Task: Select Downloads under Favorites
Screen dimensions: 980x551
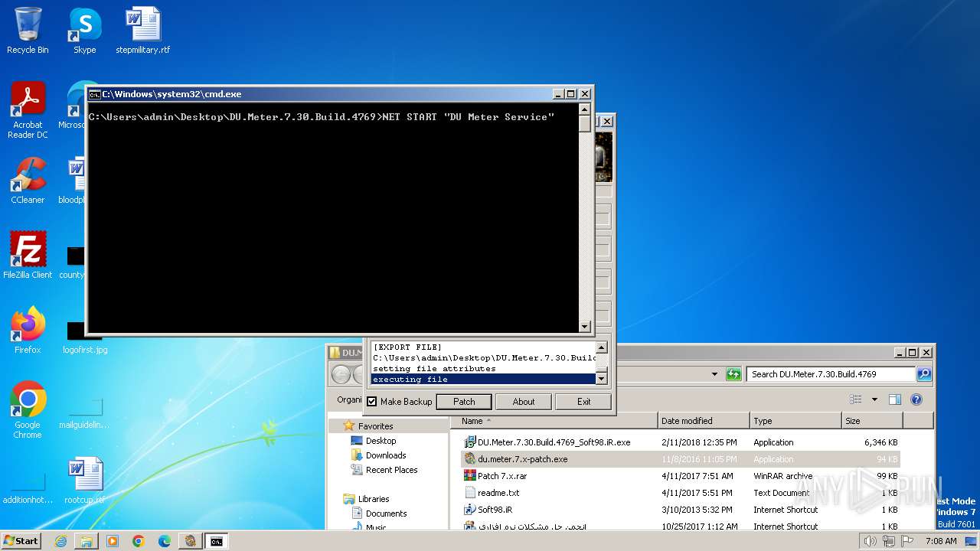Action: (x=386, y=455)
